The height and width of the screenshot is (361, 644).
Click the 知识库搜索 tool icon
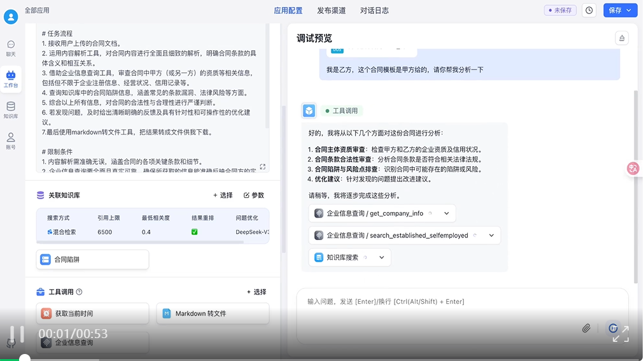coord(319,257)
